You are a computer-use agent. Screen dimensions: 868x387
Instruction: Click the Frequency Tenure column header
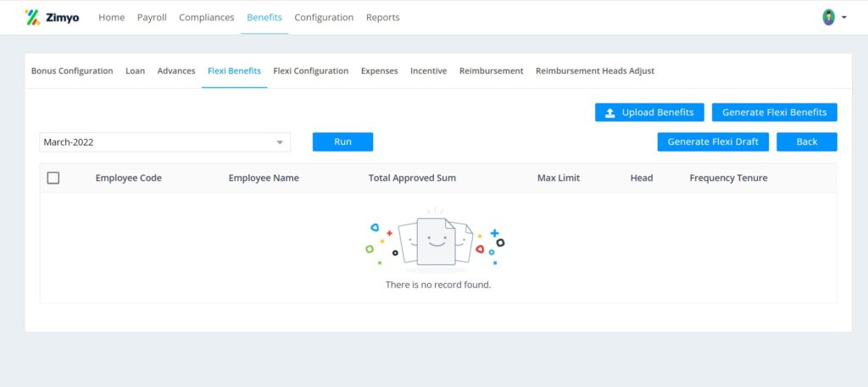pos(728,178)
